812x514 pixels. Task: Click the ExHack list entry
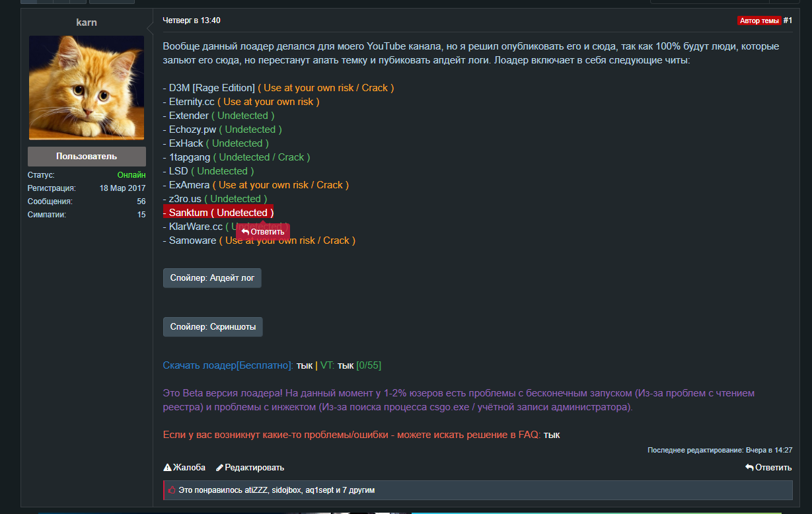click(216, 143)
